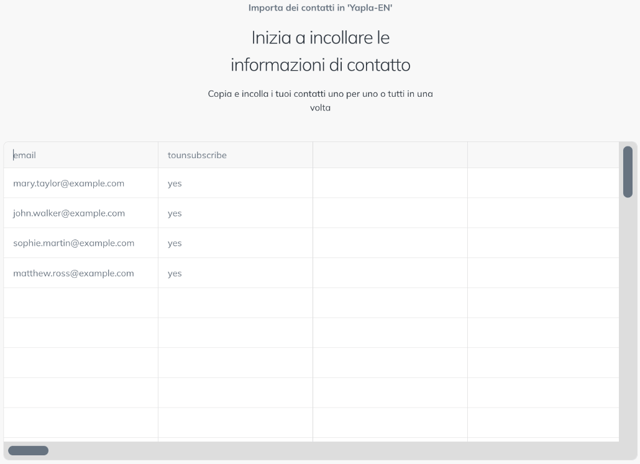Screen dimensions: 640x464
Task: Click the empty third-column cell in matthew.ross row
Action: (390, 273)
